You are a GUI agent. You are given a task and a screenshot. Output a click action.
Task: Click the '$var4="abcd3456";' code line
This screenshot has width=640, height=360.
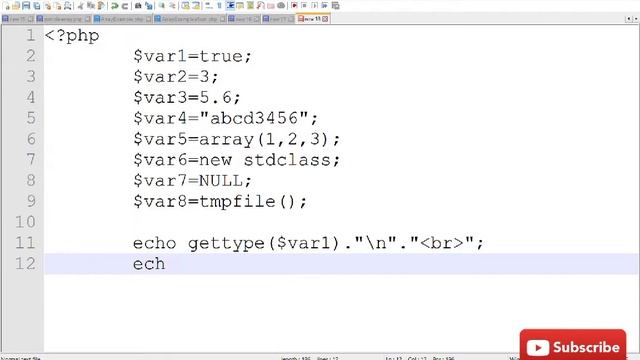pos(225,118)
